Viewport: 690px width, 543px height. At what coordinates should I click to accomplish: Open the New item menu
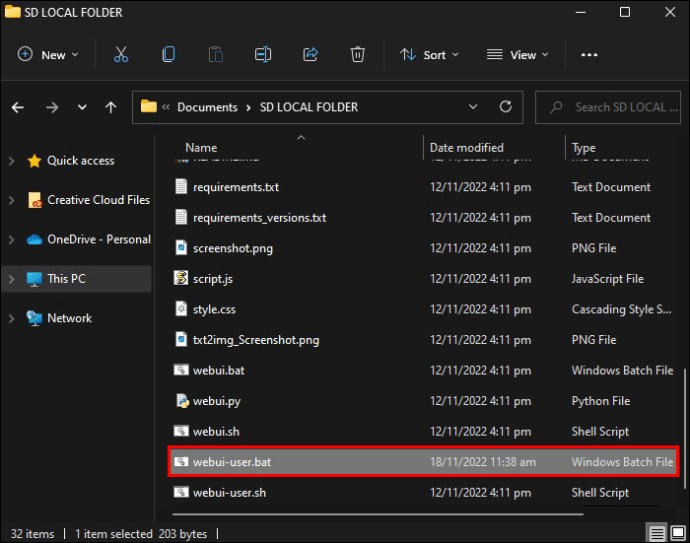click(x=46, y=55)
